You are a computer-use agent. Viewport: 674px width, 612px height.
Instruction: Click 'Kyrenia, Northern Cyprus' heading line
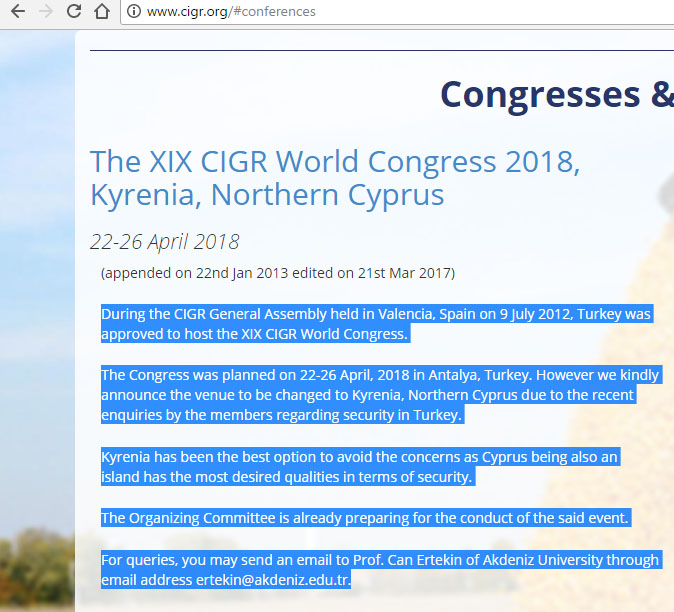click(267, 195)
